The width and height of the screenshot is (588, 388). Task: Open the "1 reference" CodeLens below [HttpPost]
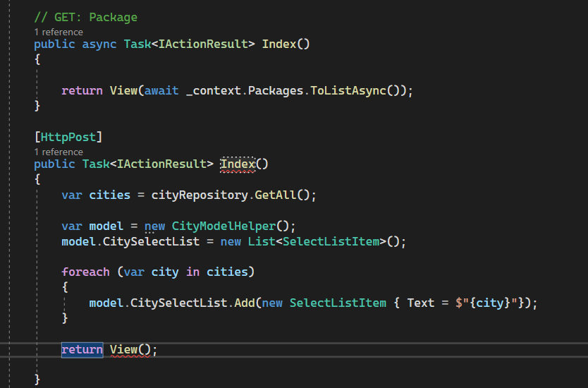[59, 152]
